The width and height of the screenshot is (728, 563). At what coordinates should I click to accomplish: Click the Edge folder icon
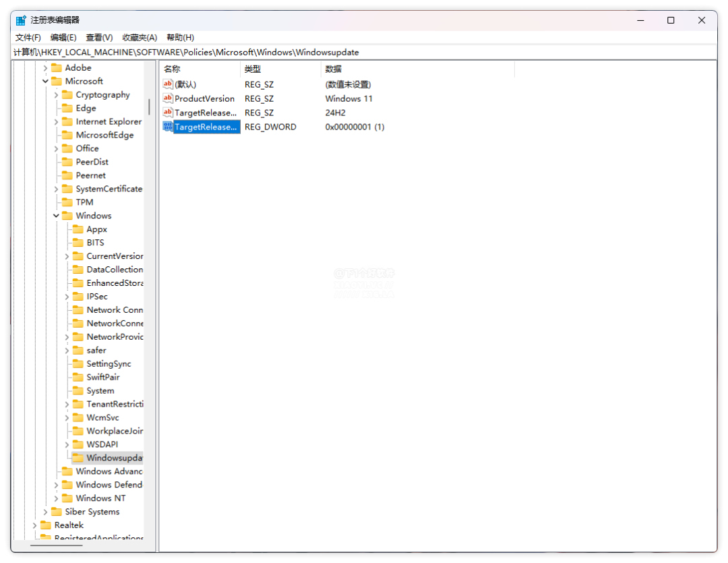(67, 109)
